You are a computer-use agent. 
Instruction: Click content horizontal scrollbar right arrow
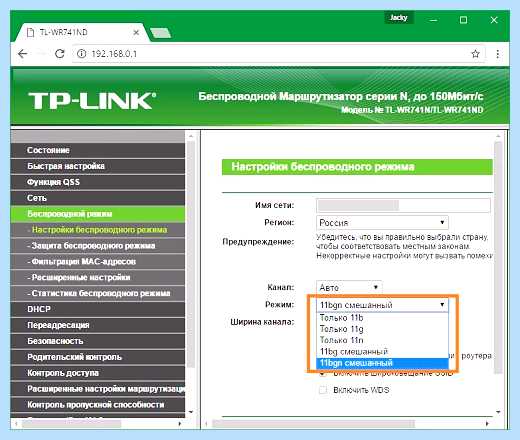(487, 424)
